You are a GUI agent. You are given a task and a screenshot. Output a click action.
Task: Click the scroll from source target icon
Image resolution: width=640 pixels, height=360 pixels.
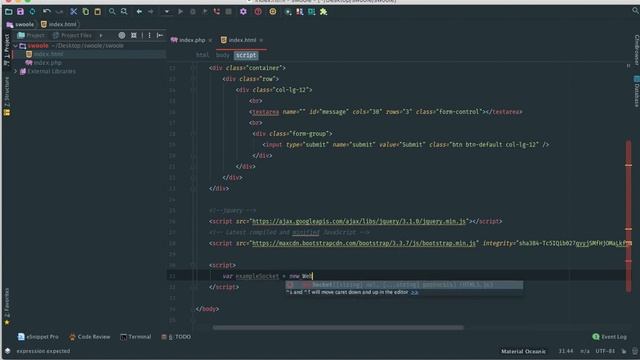(x=122, y=35)
